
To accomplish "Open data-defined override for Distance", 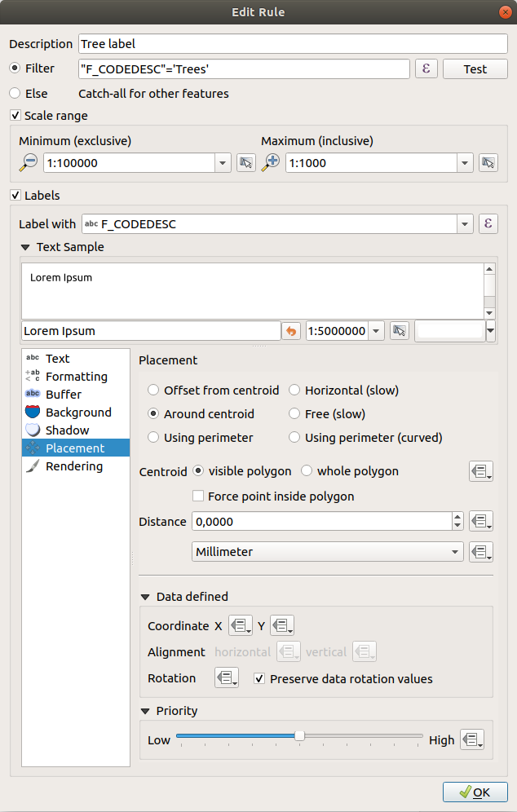I will pyautogui.click(x=481, y=520).
